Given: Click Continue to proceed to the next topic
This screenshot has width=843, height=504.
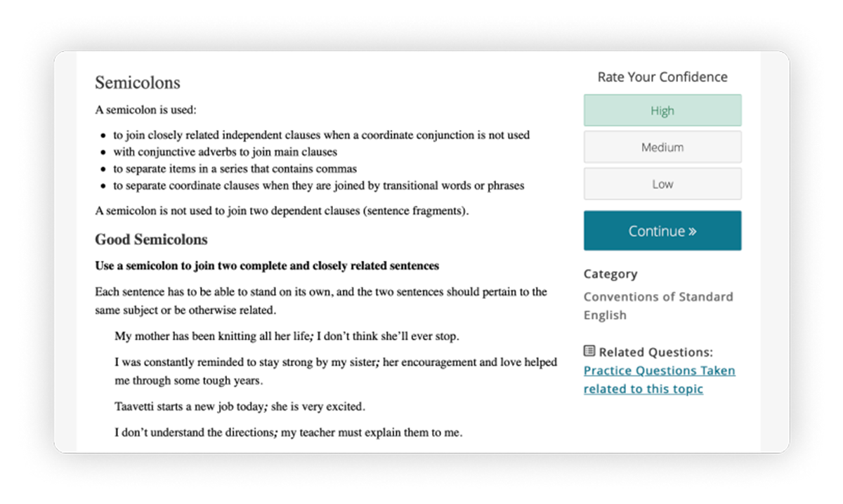Looking at the screenshot, I should [662, 230].
